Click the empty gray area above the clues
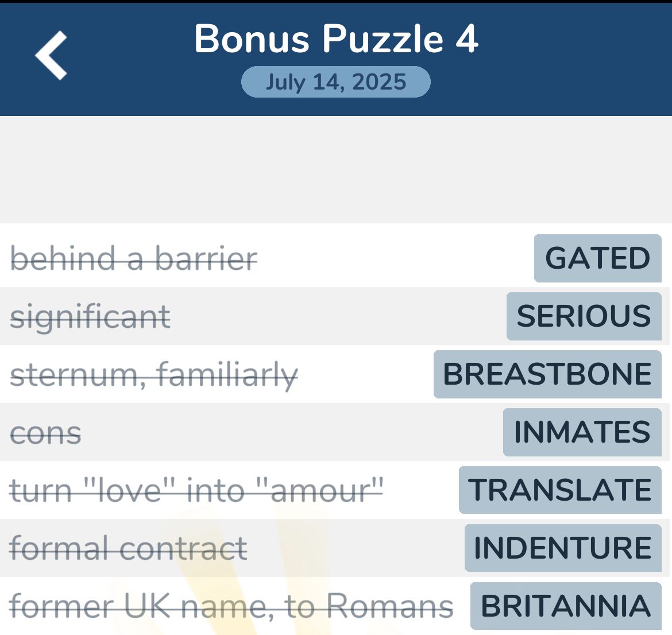 (x=335, y=169)
